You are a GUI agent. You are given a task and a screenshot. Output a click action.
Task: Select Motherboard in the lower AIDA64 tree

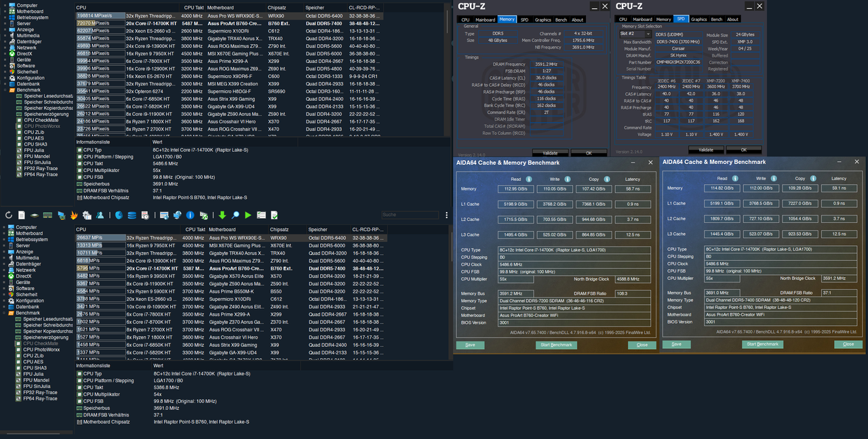[29, 233]
